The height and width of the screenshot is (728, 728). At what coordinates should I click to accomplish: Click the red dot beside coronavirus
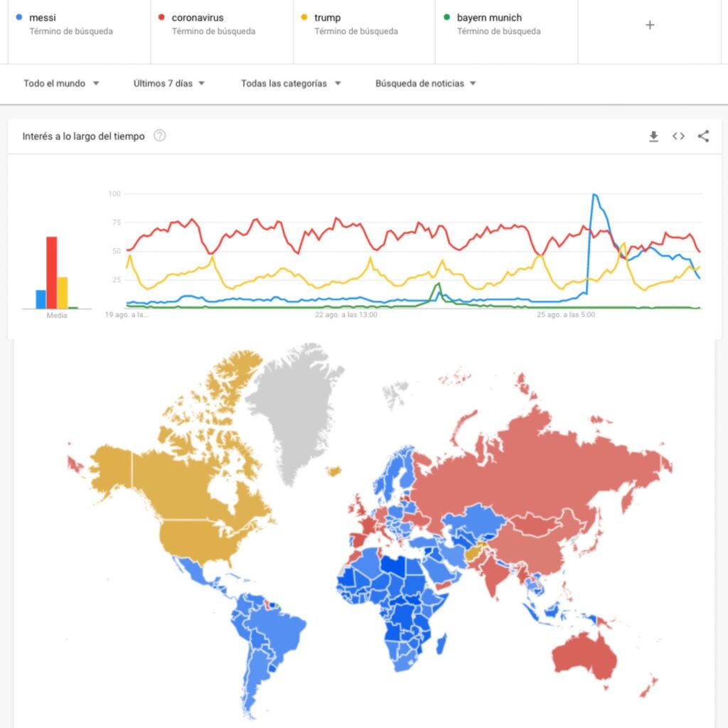click(161, 18)
